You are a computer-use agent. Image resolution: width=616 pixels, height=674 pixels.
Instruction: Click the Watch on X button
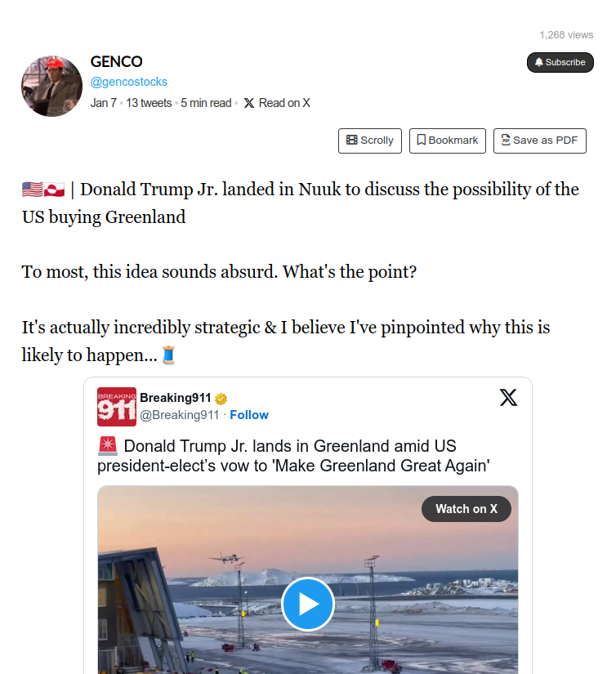[466, 509]
